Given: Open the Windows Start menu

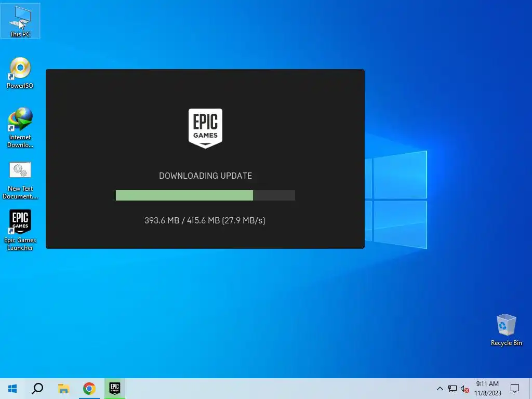Looking at the screenshot, I should [x=12, y=389].
